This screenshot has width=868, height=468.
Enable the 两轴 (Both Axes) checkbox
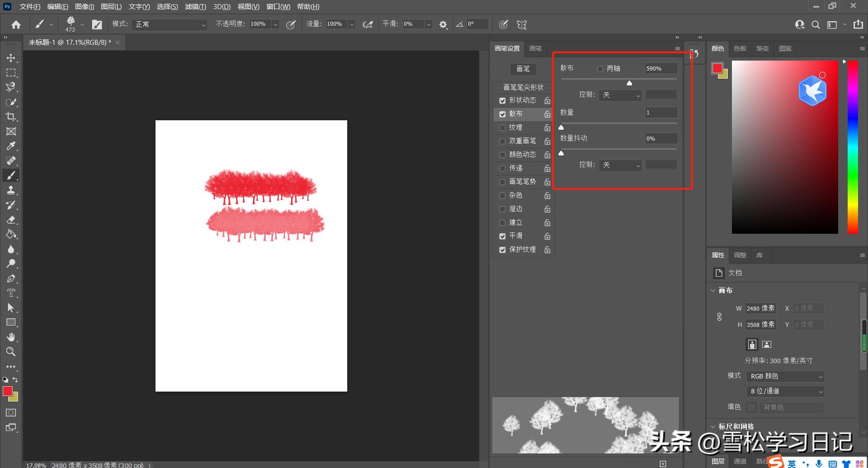[x=600, y=69]
